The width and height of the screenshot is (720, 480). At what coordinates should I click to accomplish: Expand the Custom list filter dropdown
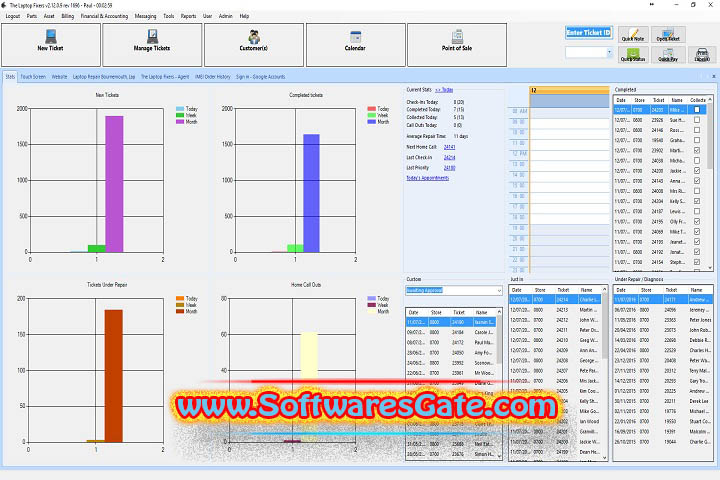click(x=499, y=290)
